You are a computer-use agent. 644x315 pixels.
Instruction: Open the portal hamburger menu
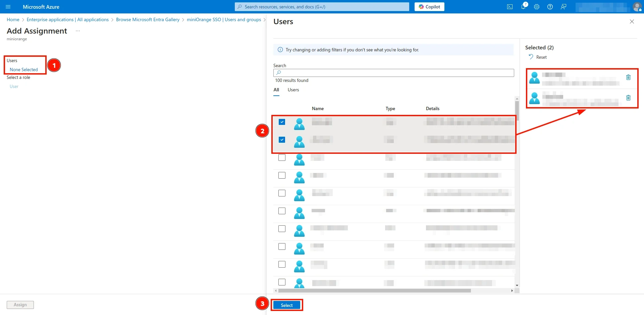8,7
